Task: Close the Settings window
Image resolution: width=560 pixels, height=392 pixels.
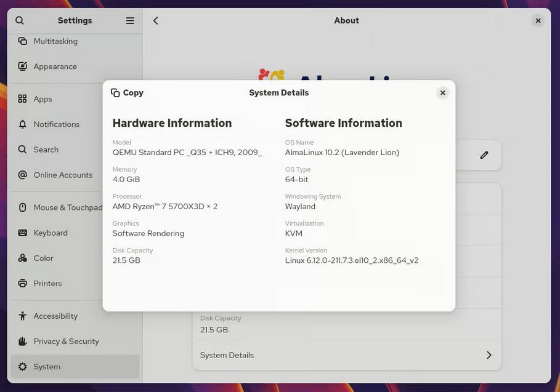Action: (538, 21)
